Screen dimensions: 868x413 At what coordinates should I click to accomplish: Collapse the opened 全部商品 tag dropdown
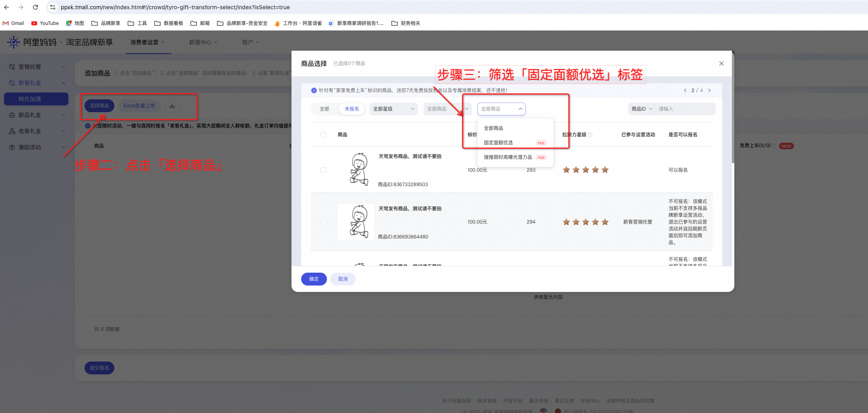pos(502,109)
